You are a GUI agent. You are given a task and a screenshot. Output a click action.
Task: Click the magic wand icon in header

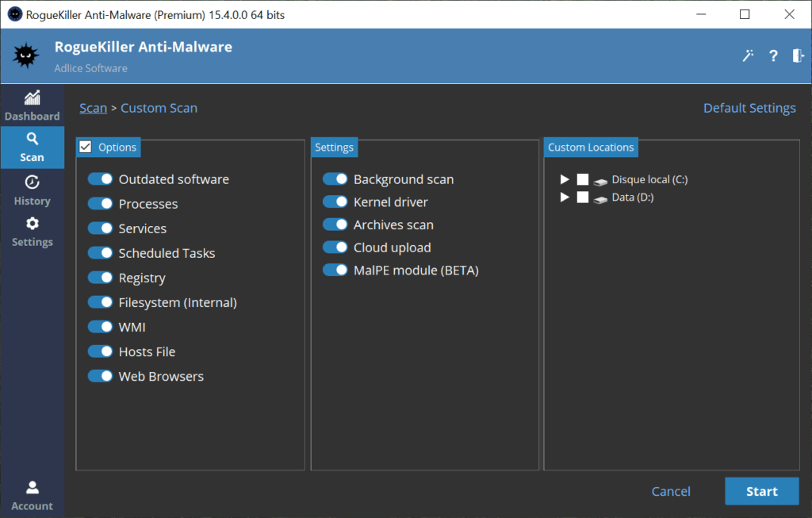[x=748, y=56]
